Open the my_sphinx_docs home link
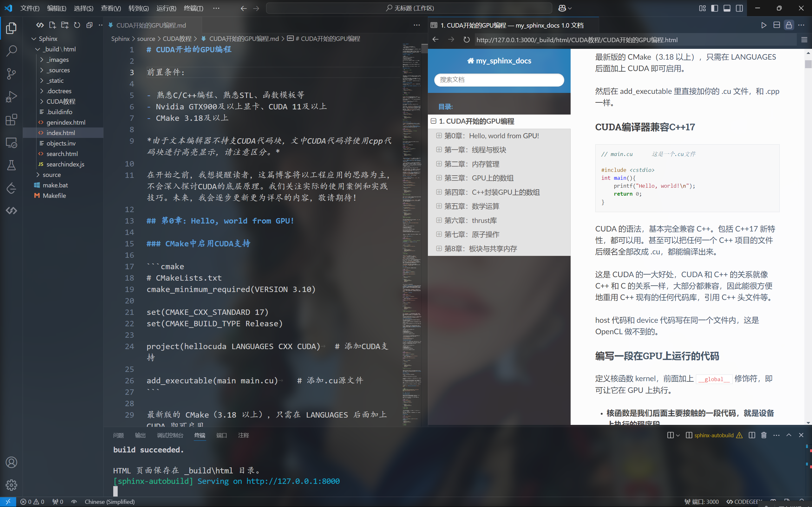812x507 pixels. click(x=499, y=61)
